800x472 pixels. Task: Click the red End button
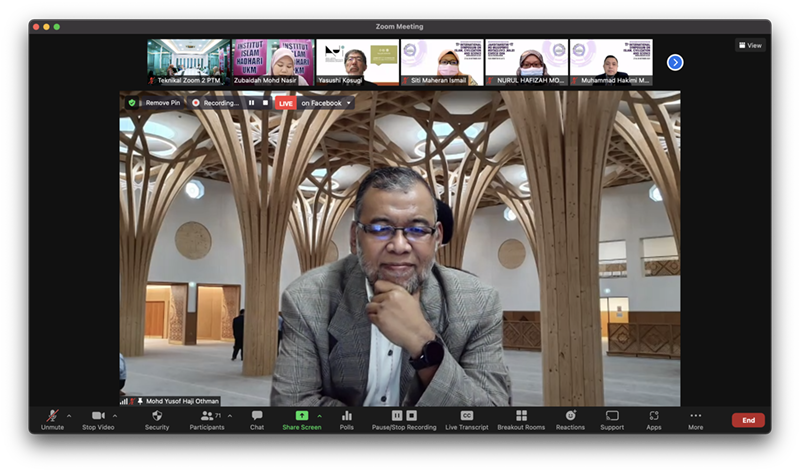748,420
